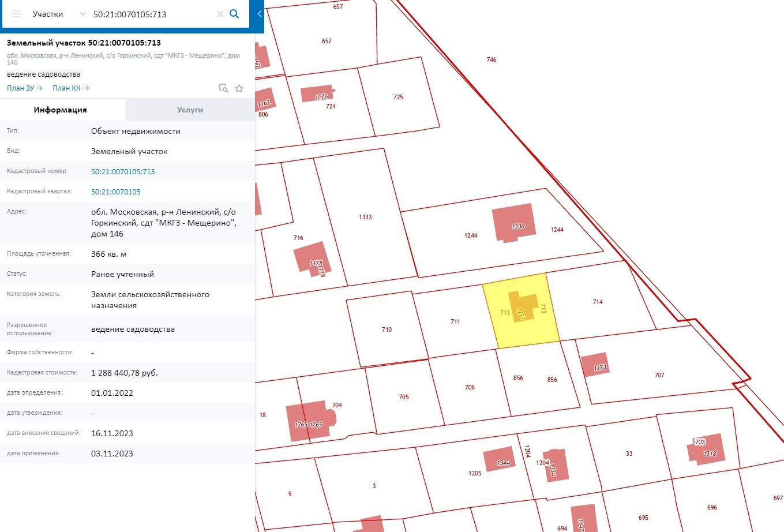Select parcel 3 on the map
This screenshot has height=532, width=784.
tap(374, 486)
